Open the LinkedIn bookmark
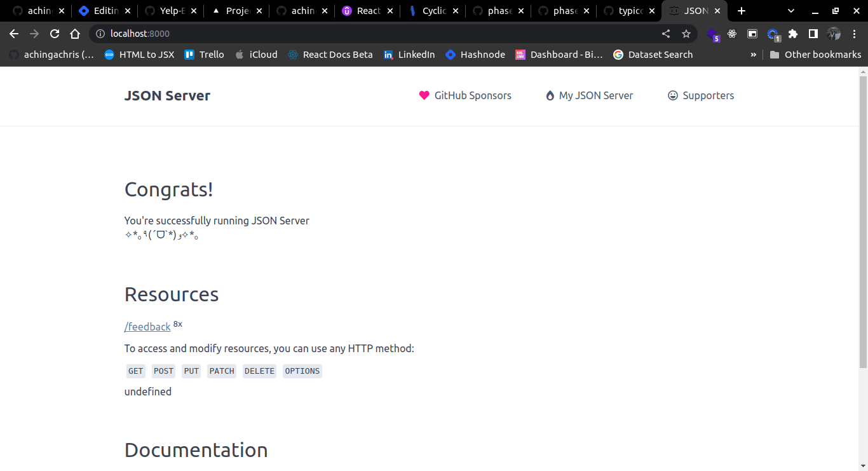This screenshot has height=471, width=868. [409, 55]
